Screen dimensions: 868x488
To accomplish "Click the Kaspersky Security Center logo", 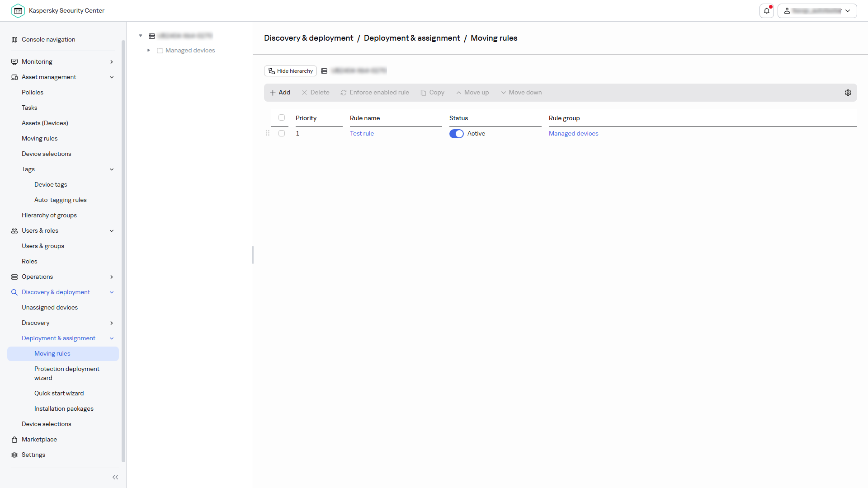I will (x=18, y=11).
